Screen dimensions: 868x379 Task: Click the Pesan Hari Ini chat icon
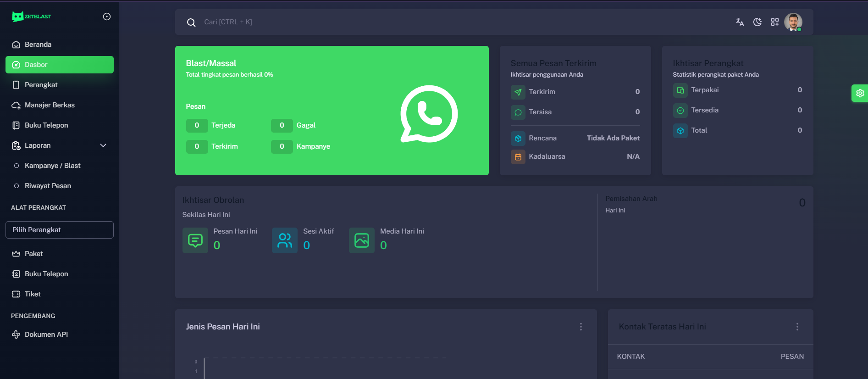click(195, 240)
